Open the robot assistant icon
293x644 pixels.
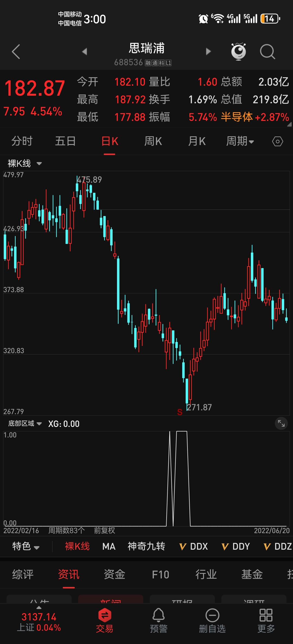pos(238,51)
